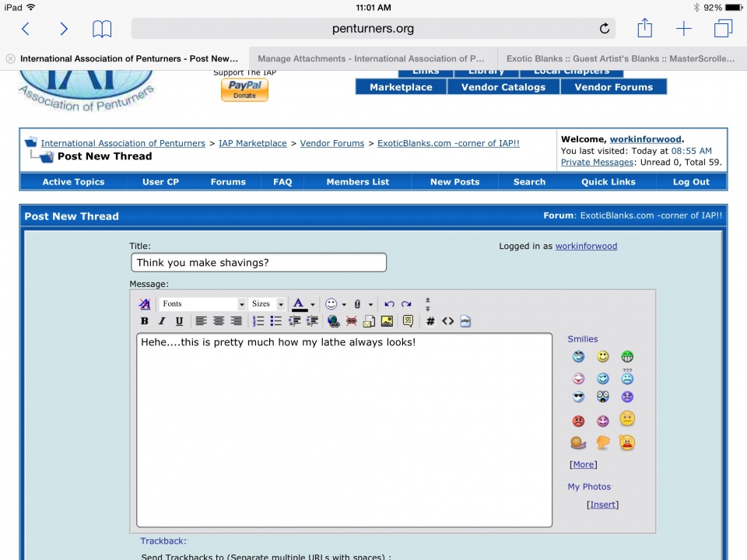Apply italic formatting to the message

pyautogui.click(x=162, y=321)
